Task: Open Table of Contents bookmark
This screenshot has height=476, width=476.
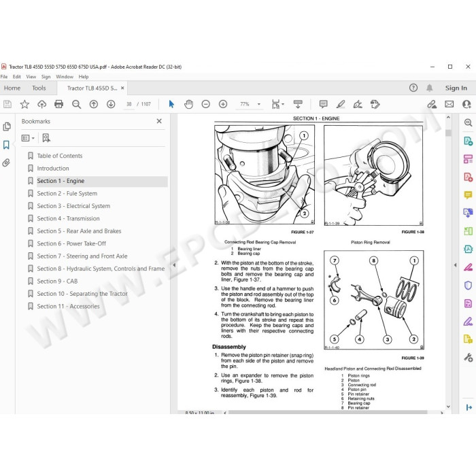Action: pos(60,156)
